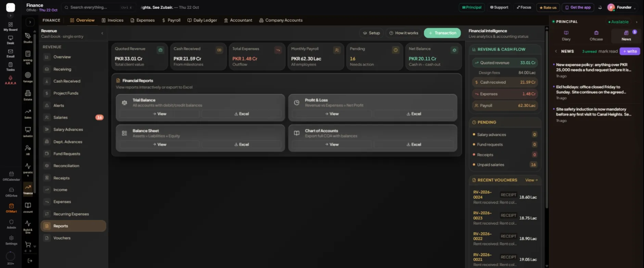
Task: Export Chart of Accounts to Excel
Action: coord(414,145)
